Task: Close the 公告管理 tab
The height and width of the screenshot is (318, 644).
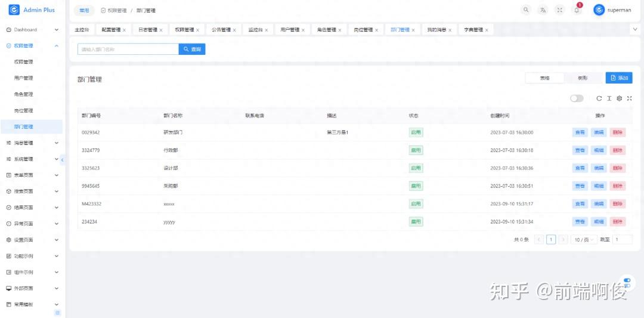Action: (234, 30)
